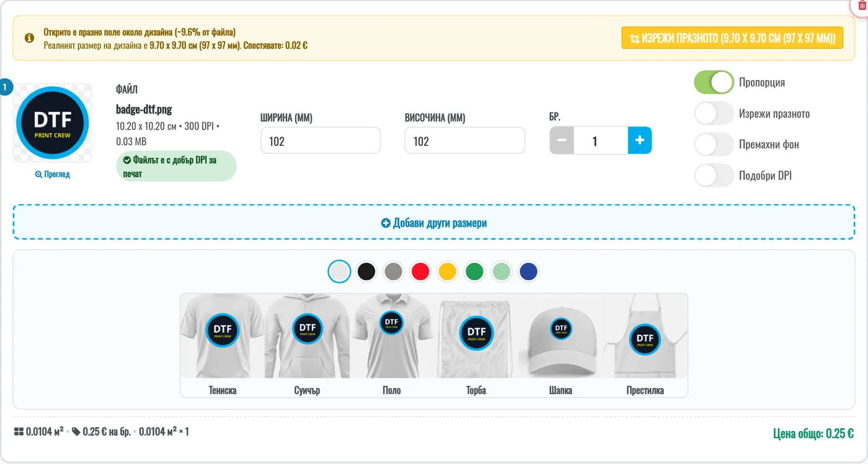
Task: Enable the Подобри DPI toggle
Action: point(714,176)
